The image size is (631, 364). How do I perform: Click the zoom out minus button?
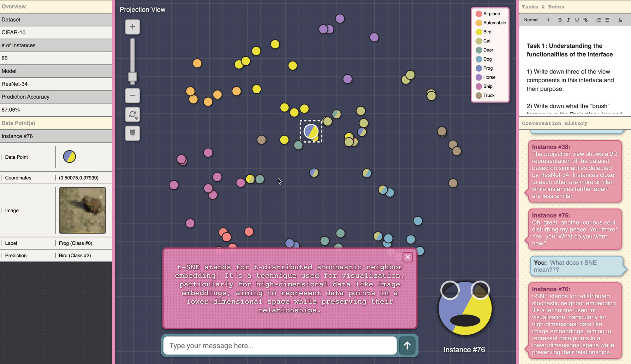(x=132, y=95)
